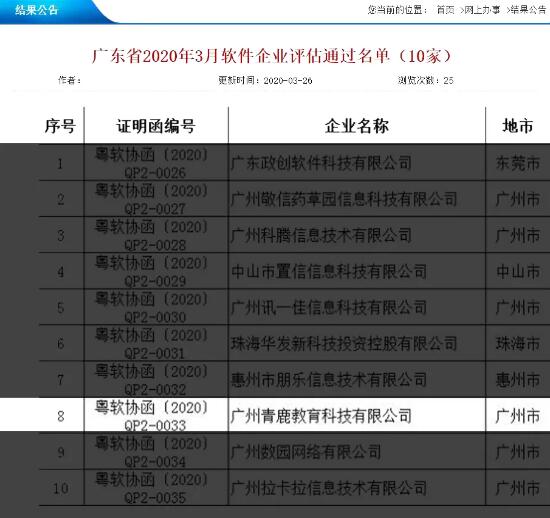Screen dimensions: 550x518
Task: Click the 序号 column header
Action: pyautogui.click(x=60, y=126)
